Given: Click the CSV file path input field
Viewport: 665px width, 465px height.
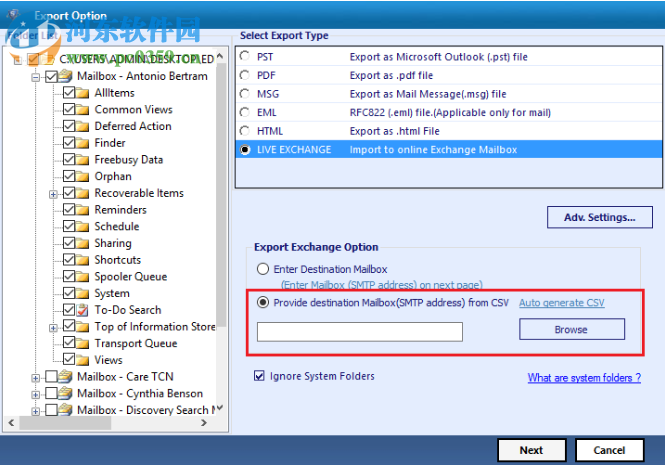Looking at the screenshot, I should pos(360,332).
